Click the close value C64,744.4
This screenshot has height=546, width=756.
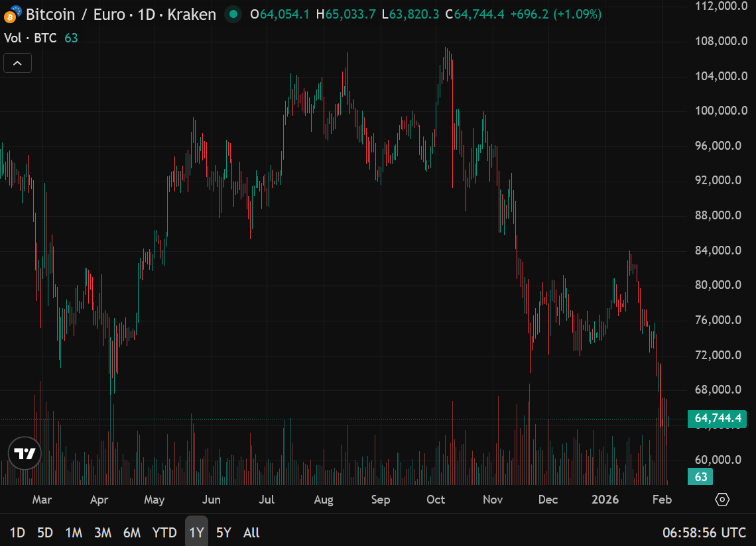tap(475, 15)
